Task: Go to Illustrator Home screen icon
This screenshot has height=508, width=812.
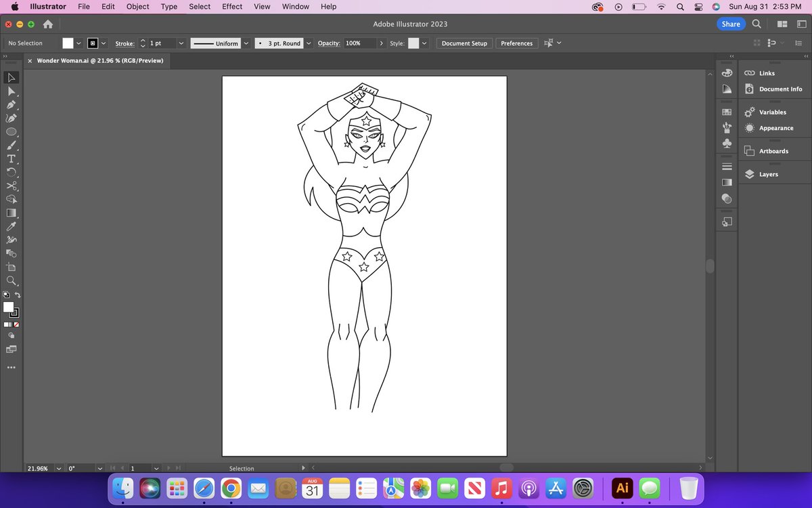Action: click(x=47, y=24)
